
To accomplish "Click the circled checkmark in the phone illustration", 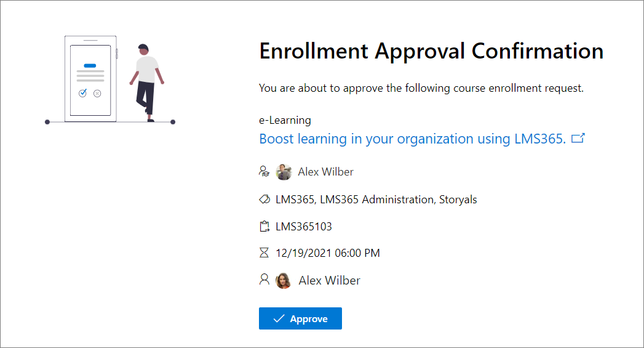I will click(83, 93).
